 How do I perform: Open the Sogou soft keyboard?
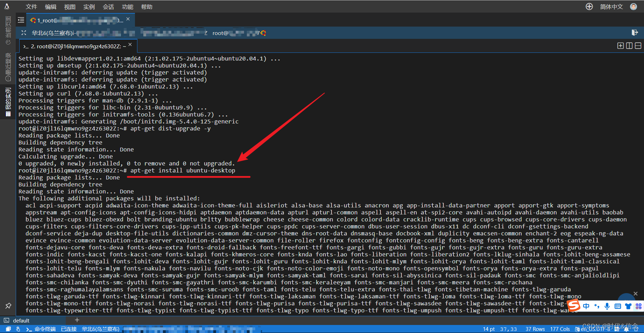pos(618,306)
